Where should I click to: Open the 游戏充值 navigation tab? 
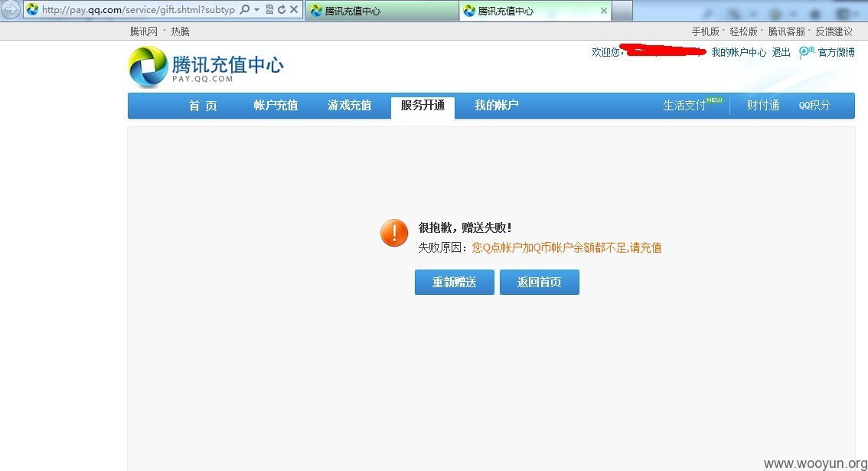click(x=349, y=105)
